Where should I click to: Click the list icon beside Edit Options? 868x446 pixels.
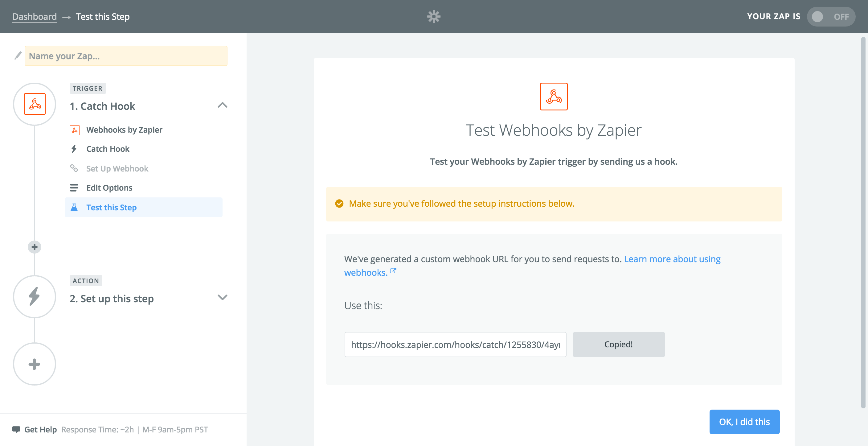tap(74, 188)
